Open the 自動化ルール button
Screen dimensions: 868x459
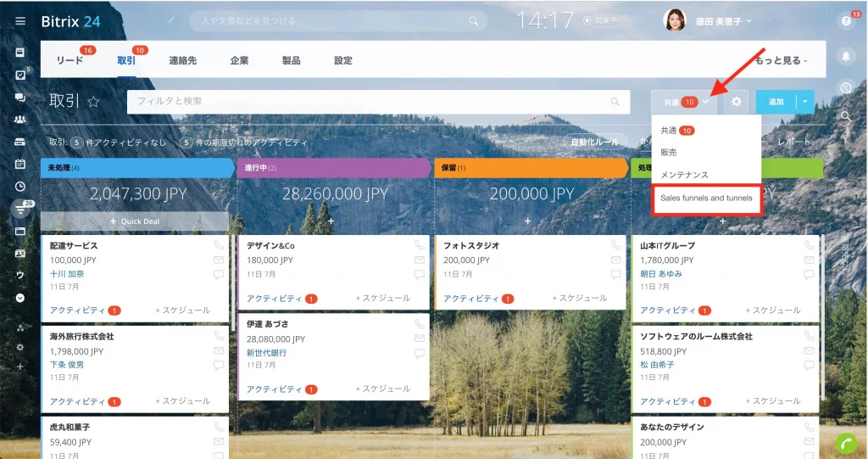595,142
